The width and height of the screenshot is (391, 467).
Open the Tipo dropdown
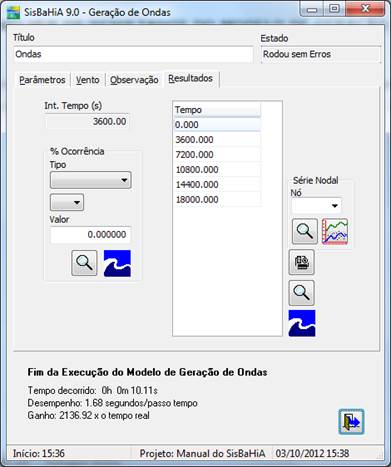pyautogui.click(x=91, y=180)
